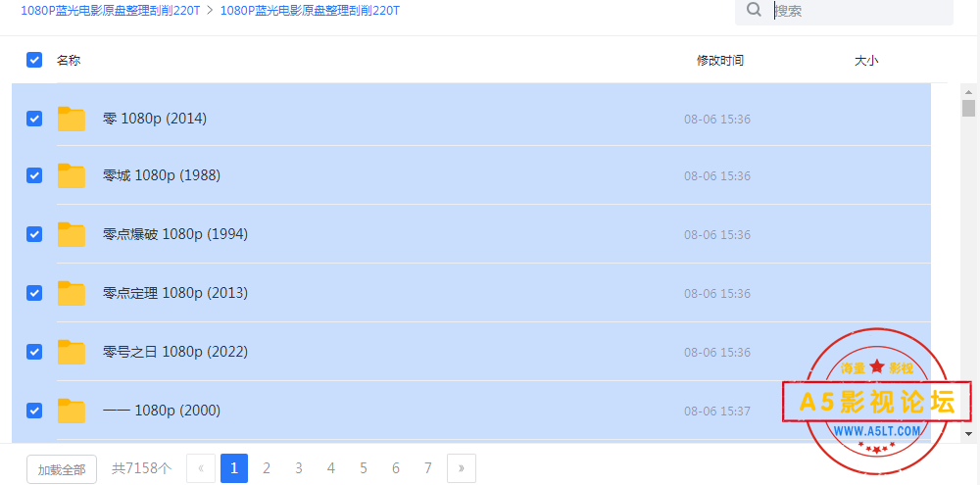Open second breadcrumb 1080P蓝光电影原盘整理刮削220T link
Image resolution: width=980 pixels, height=485 pixels.
(x=310, y=11)
